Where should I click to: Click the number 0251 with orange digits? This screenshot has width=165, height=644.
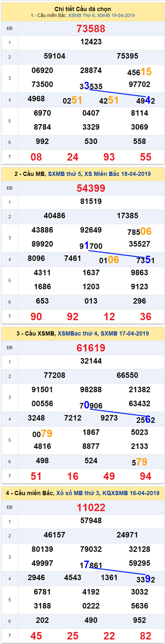tap(72, 100)
